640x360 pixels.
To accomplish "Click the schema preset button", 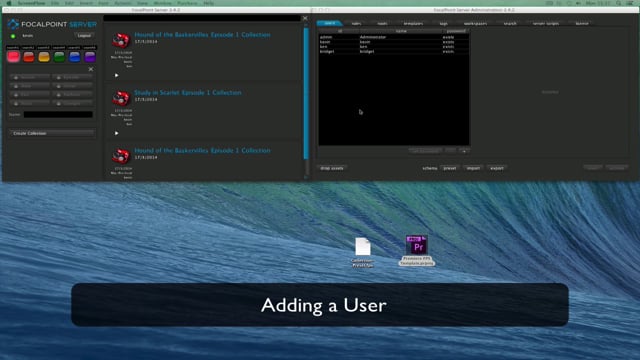I will click(x=450, y=168).
